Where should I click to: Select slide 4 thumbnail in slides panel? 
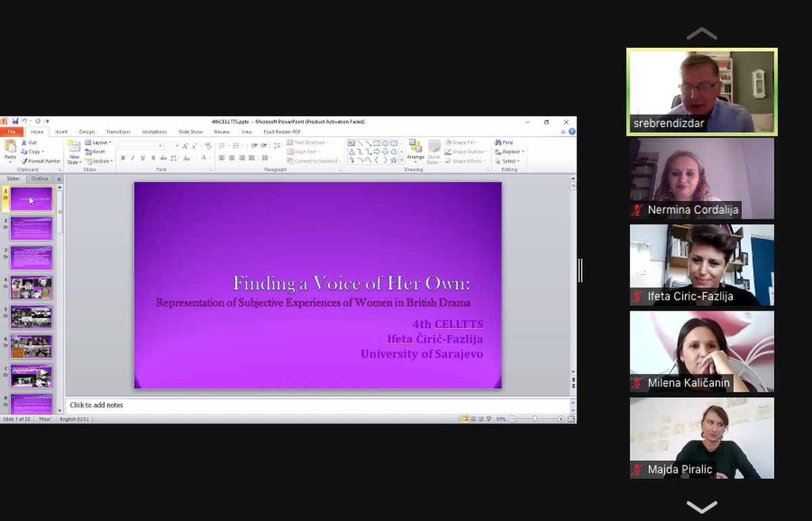31,288
